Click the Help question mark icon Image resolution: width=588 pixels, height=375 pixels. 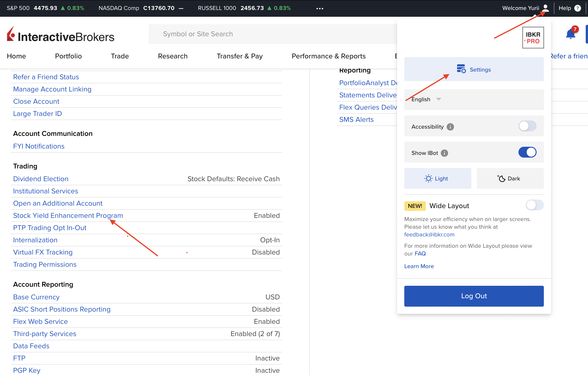click(577, 8)
